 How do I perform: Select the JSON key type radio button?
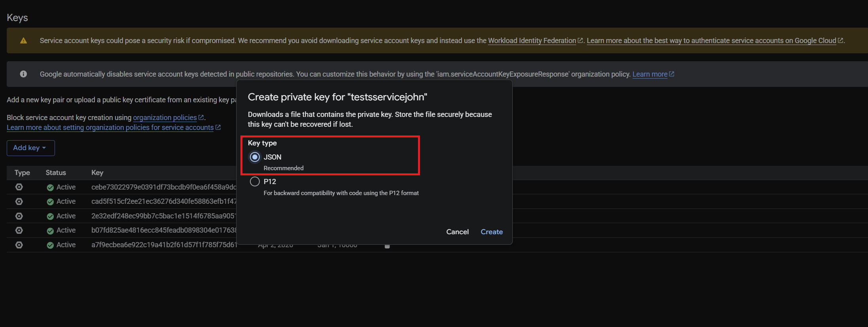pyautogui.click(x=255, y=157)
